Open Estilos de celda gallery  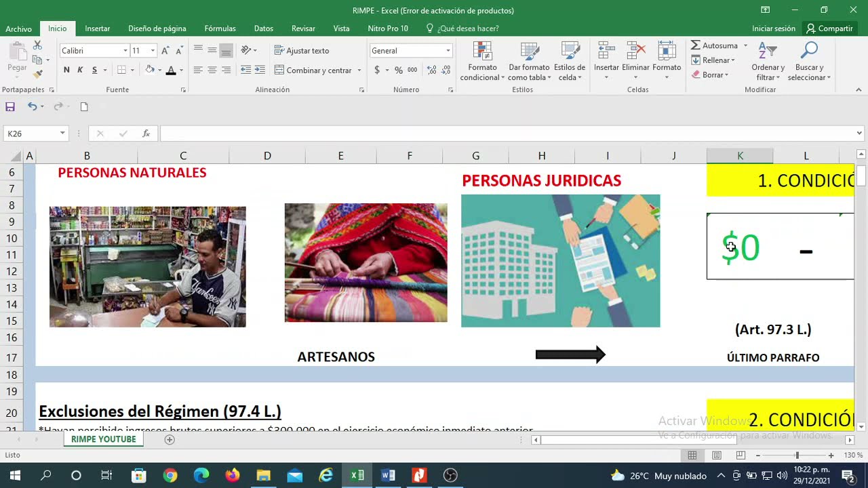pos(570,62)
